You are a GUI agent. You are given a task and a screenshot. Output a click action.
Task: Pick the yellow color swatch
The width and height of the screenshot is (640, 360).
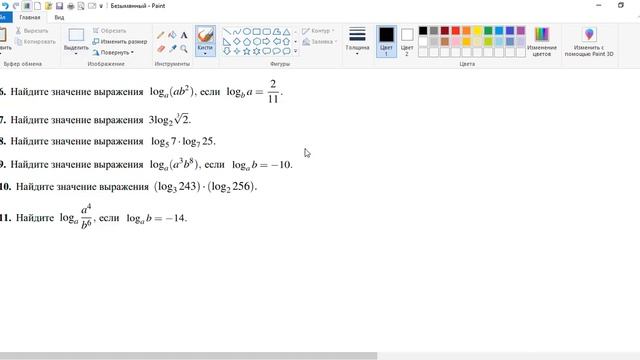click(x=477, y=31)
